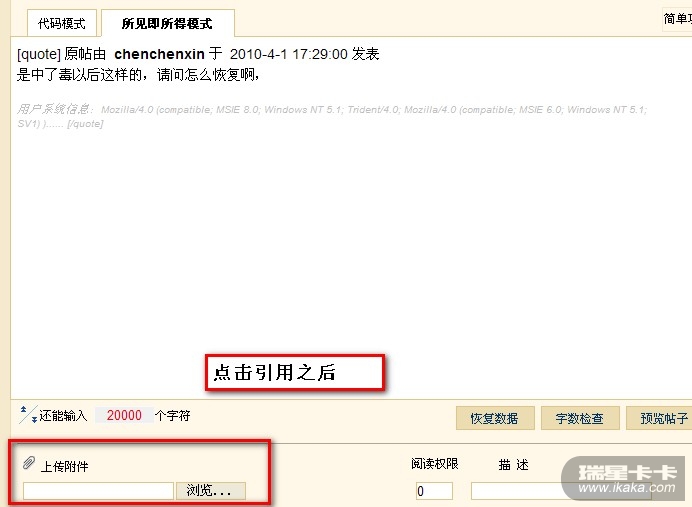Image resolution: width=692 pixels, height=507 pixels.
Task: Select the 所见即所得模式 tab
Action: coord(168,23)
